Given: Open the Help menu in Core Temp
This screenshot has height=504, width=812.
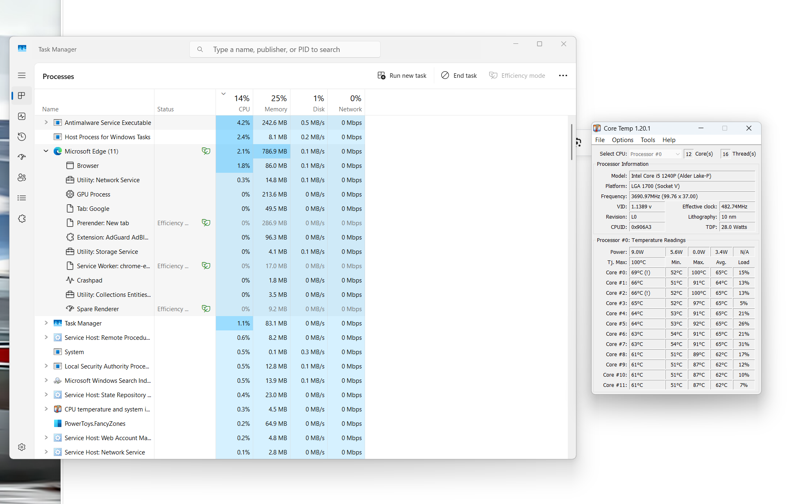Looking at the screenshot, I should pyautogui.click(x=669, y=140).
